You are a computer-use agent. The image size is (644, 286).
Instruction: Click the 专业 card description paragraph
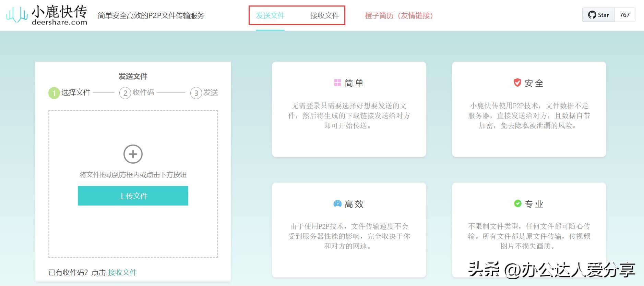coord(529,236)
